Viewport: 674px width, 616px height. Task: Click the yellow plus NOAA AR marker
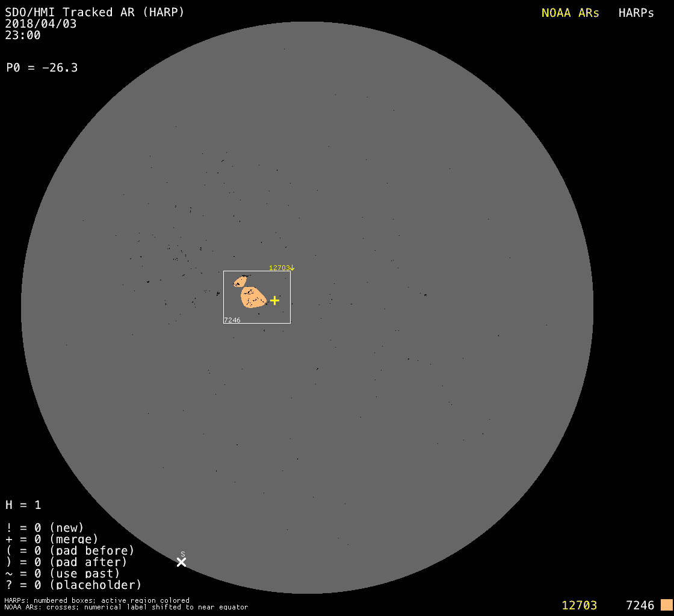274,300
